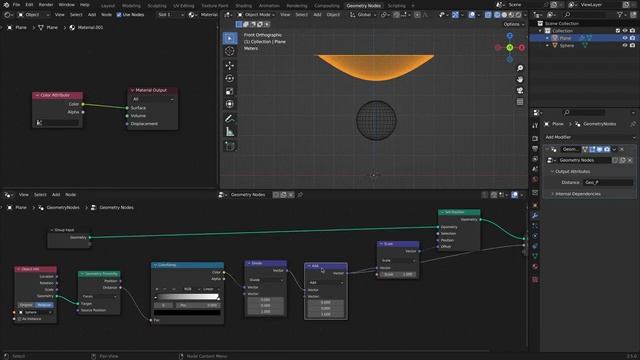This screenshot has height=360, width=640.
Task: Open the Modifiers wrench tab in Properties
Action: tap(535, 216)
